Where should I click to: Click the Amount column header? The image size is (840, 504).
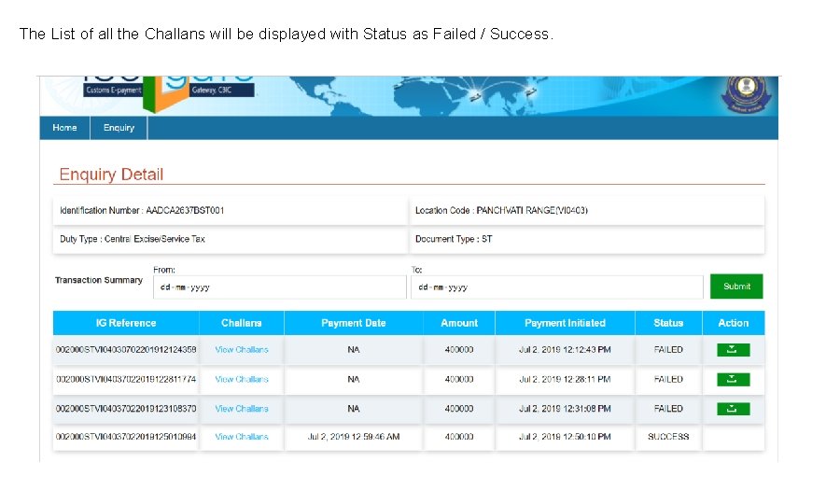click(459, 323)
